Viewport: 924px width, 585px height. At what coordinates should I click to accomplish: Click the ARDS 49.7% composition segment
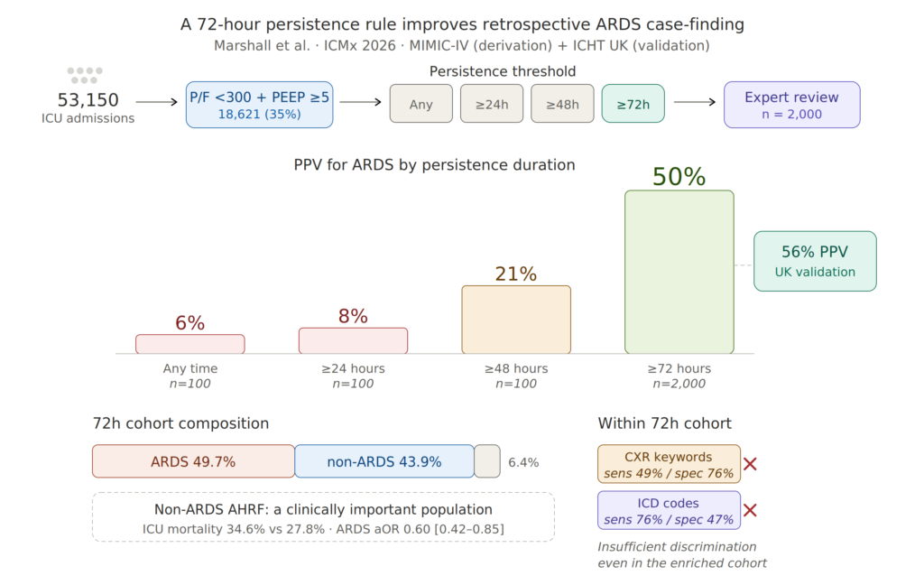(x=193, y=461)
